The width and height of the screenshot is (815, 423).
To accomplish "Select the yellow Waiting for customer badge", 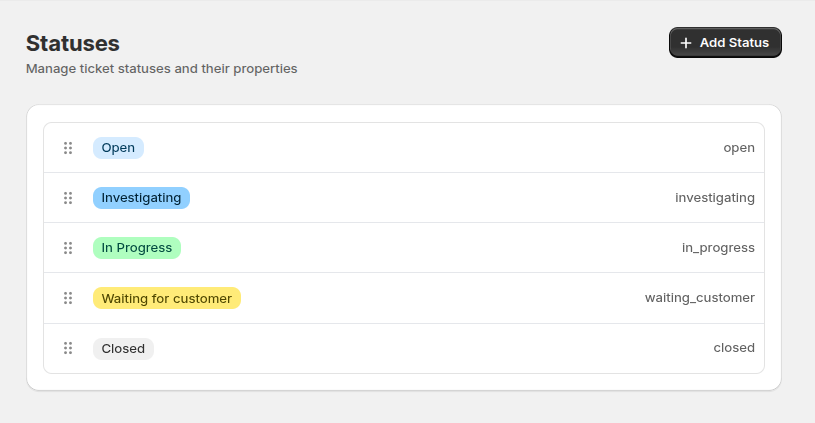I will (x=167, y=298).
